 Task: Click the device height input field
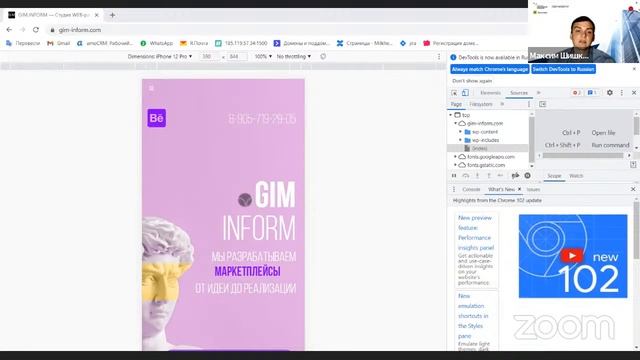coord(237,56)
